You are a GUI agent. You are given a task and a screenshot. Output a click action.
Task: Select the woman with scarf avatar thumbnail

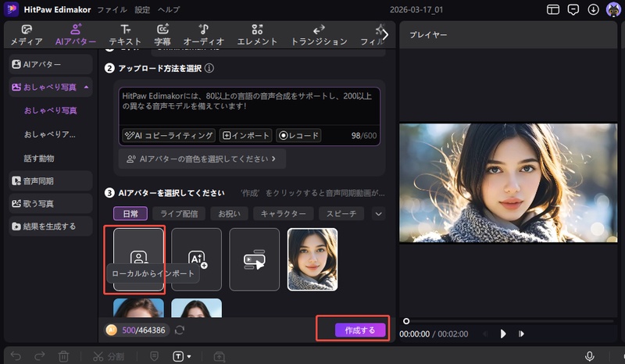click(312, 259)
